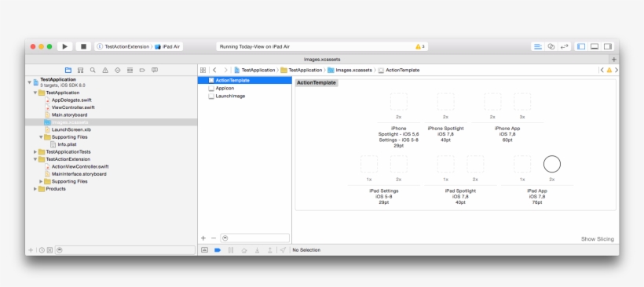Viewport: 644px width, 287px height.
Task: Click the jump bar warning triangle
Action: [609, 70]
